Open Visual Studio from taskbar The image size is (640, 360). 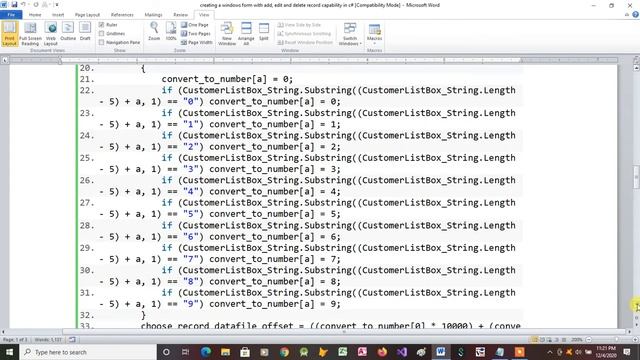402,352
